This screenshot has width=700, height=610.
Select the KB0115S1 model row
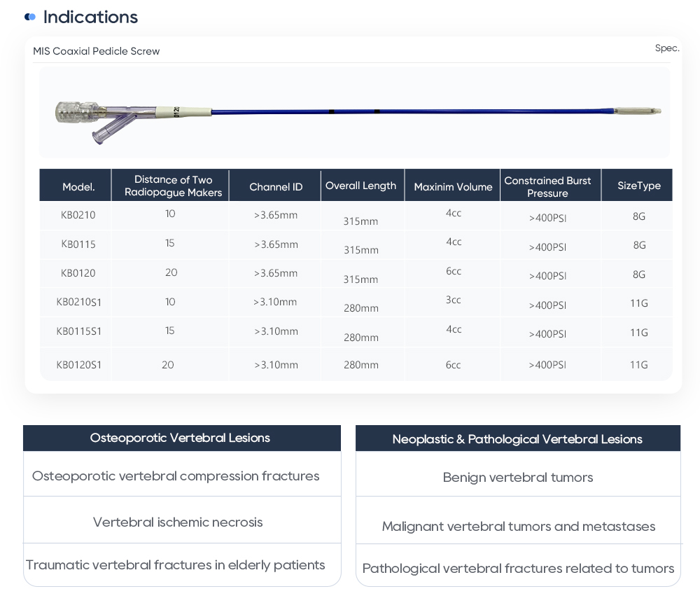(79, 331)
